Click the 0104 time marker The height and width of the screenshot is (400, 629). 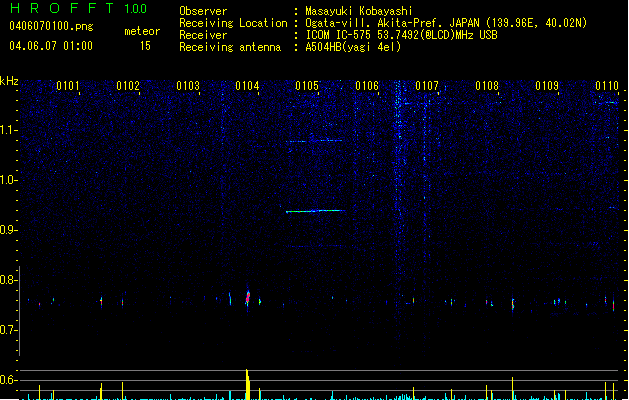click(x=247, y=86)
